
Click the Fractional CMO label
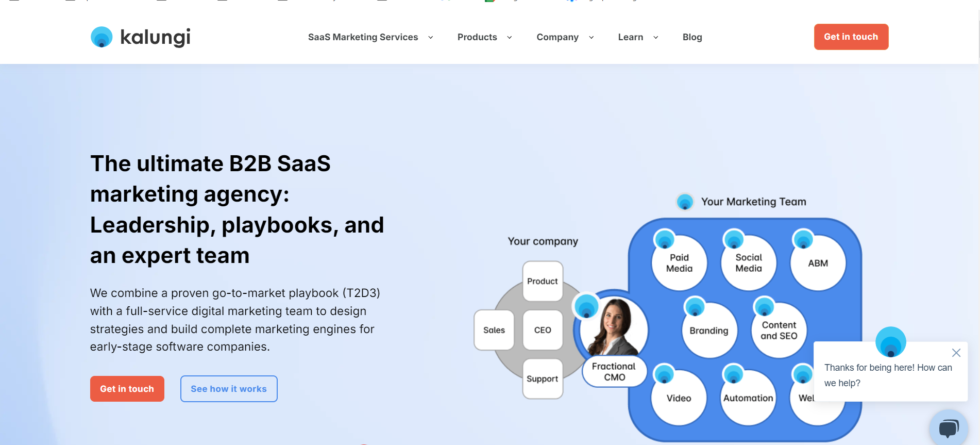coord(614,372)
